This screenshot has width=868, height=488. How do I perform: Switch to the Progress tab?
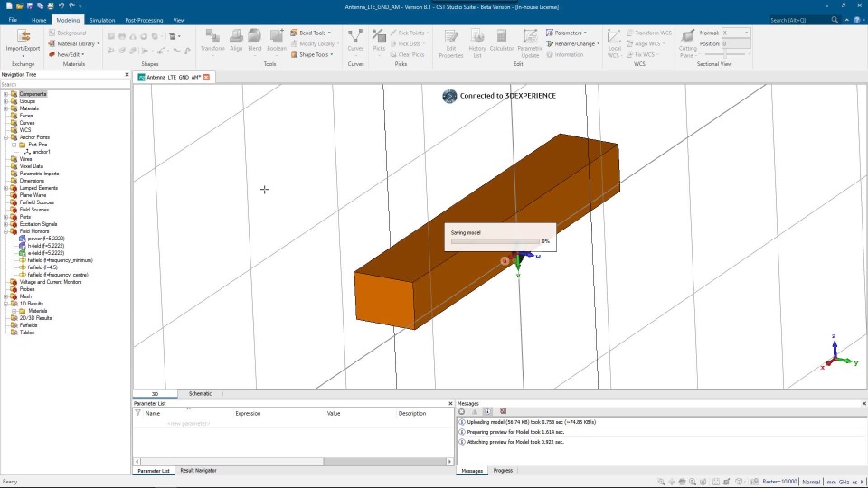pos(503,471)
